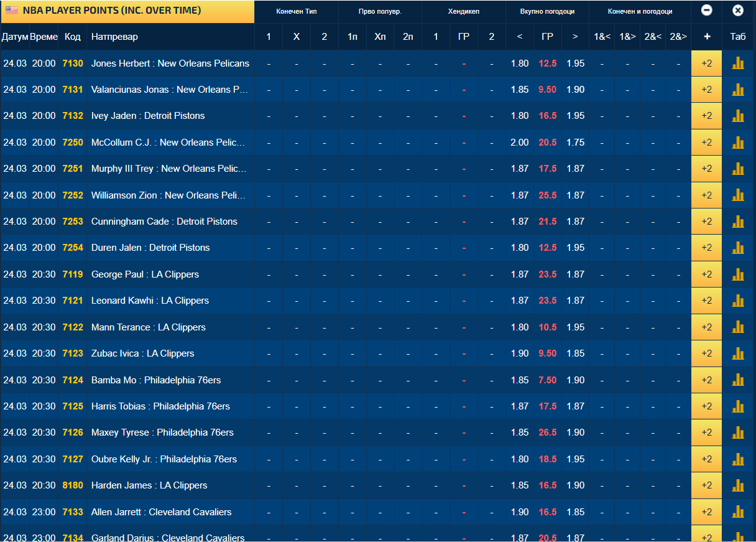Click match code 7119
The image size is (756, 542).
point(73,274)
